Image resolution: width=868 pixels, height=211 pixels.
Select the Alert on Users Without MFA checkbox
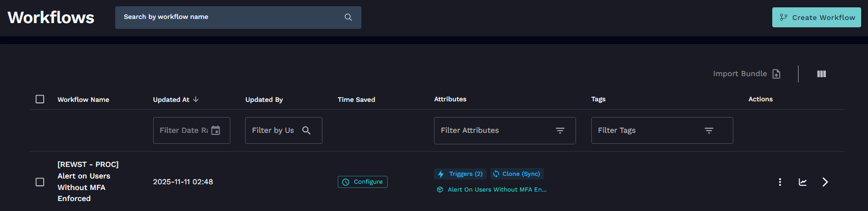[40, 182]
